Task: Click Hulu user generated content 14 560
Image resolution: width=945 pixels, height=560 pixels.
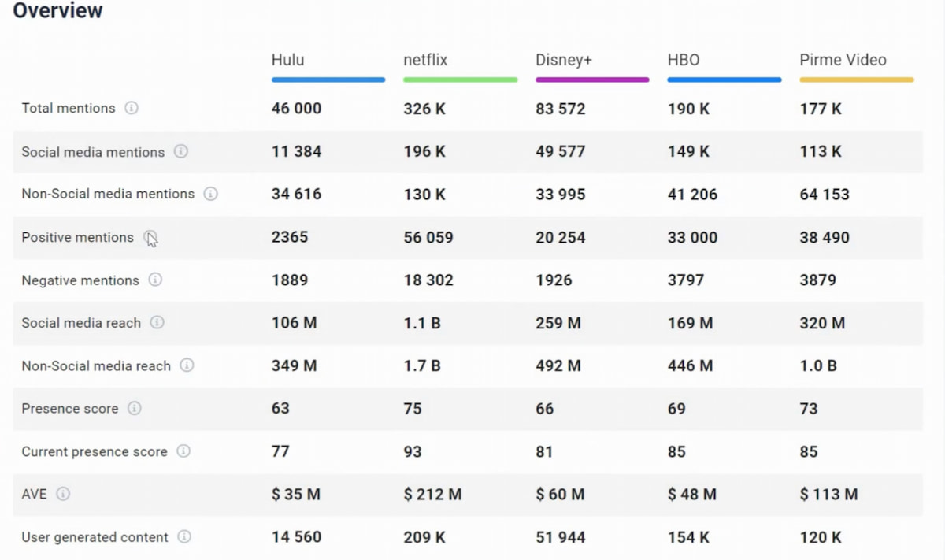Action: pyautogui.click(x=297, y=537)
